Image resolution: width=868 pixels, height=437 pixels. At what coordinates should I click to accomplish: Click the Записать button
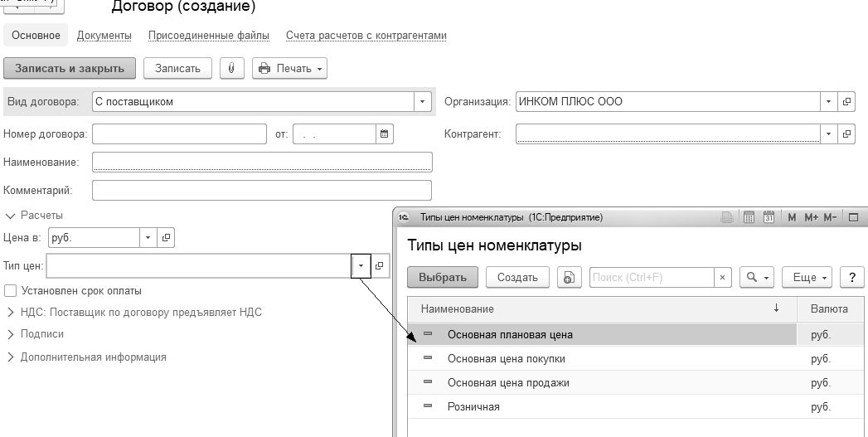pyautogui.click(x=177, y=68)
